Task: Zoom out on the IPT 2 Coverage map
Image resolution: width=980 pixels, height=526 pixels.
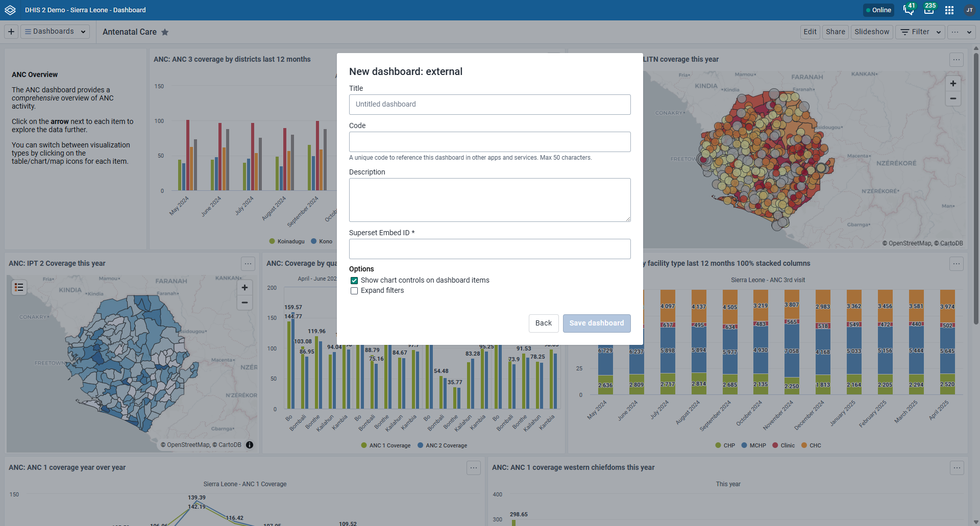Action: pyautogui.click(x=245, y=303)
